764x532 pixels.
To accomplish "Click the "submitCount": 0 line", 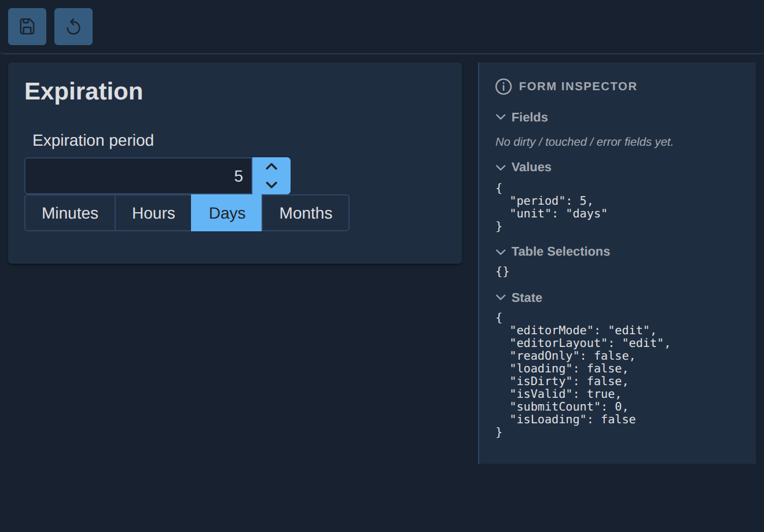I will pos(569,407).
